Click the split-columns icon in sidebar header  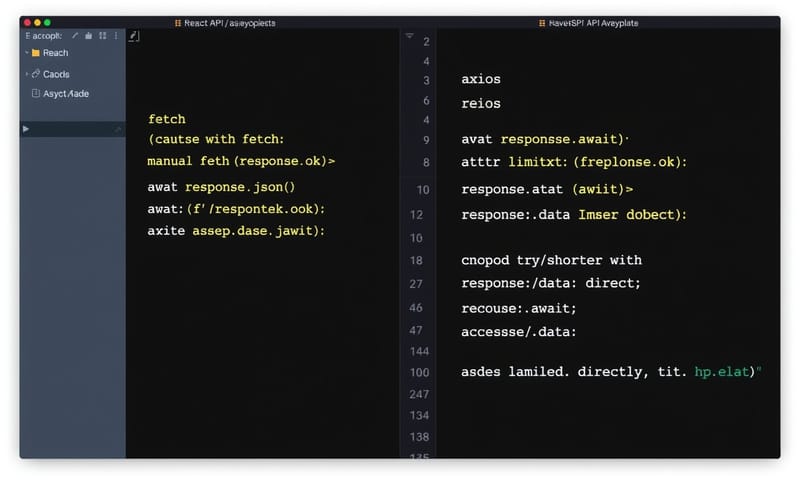pyautogui.click(x=103, y=35)
